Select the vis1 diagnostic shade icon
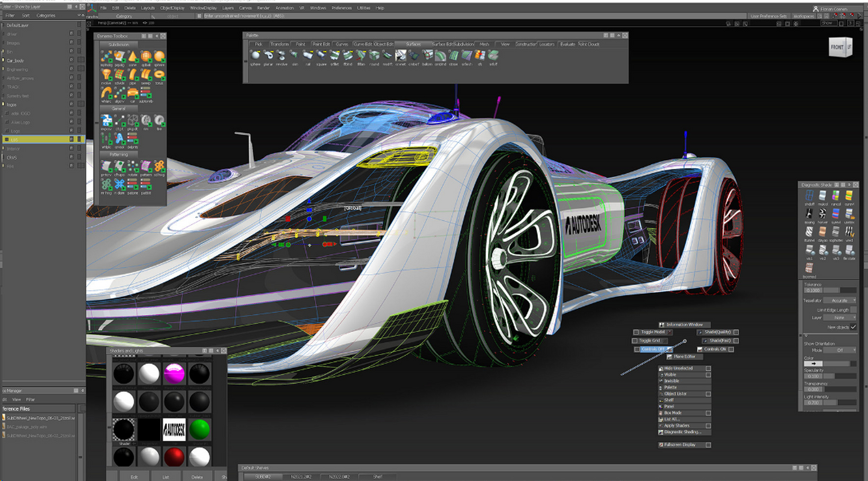 point(809,250)
